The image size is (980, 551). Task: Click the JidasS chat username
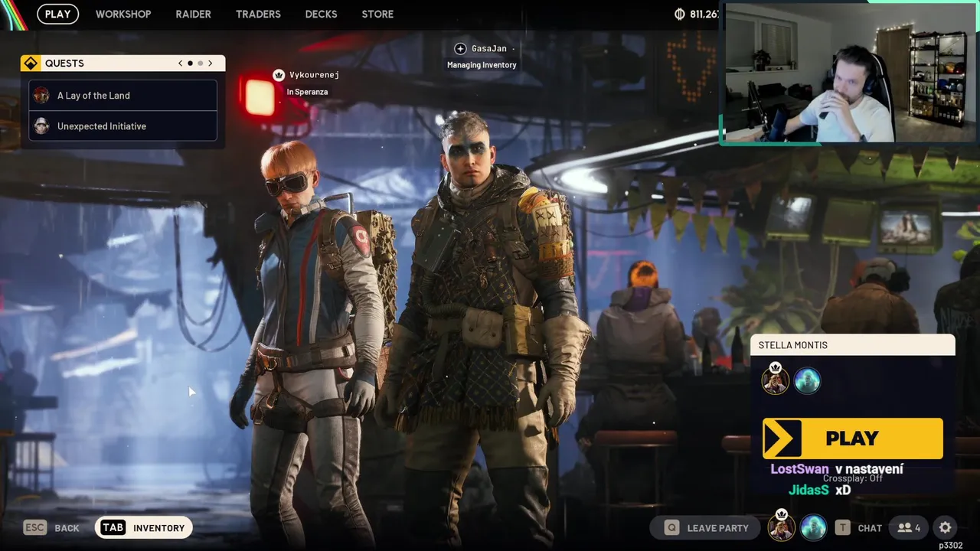808,490
